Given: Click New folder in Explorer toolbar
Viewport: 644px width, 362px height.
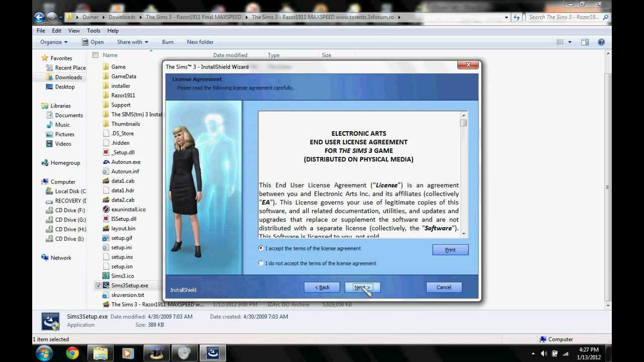Looking at the screenshot, I should 200,42.
